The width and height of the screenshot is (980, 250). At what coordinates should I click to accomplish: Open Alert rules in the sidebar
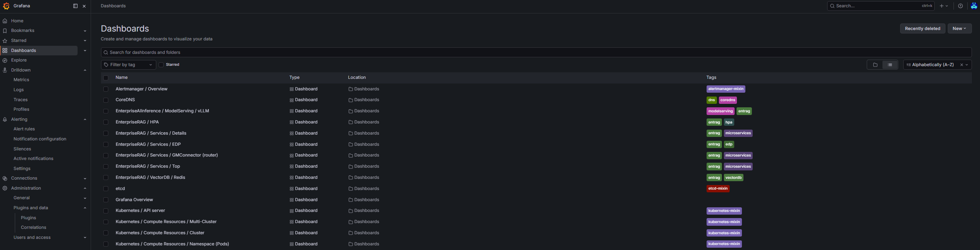[24, 129]
